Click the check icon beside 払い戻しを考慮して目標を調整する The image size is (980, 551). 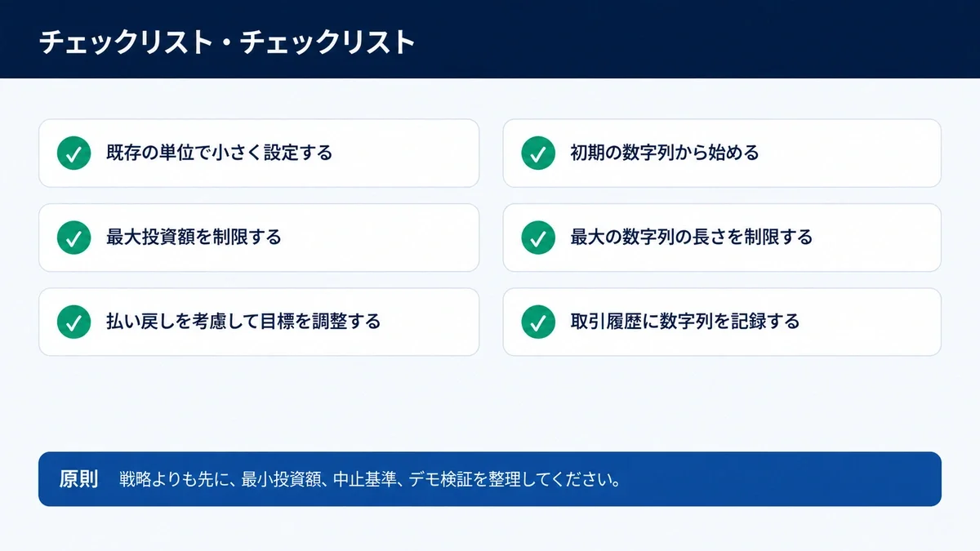point(73,322)
